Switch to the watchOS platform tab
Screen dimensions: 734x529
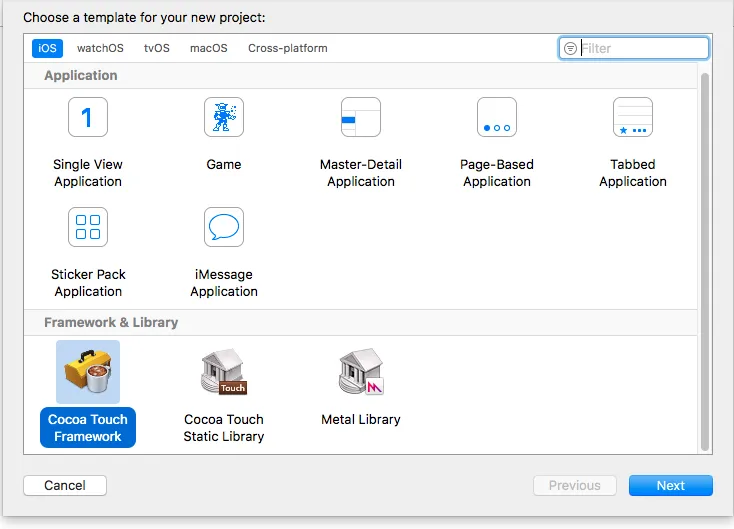[x=99, y=48]
